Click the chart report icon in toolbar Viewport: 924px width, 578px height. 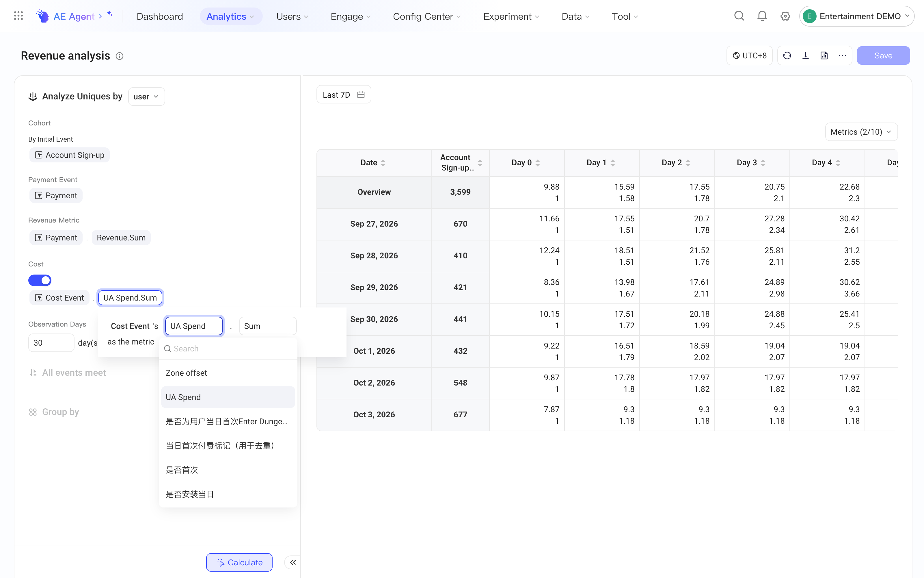[x=824, y=55]
